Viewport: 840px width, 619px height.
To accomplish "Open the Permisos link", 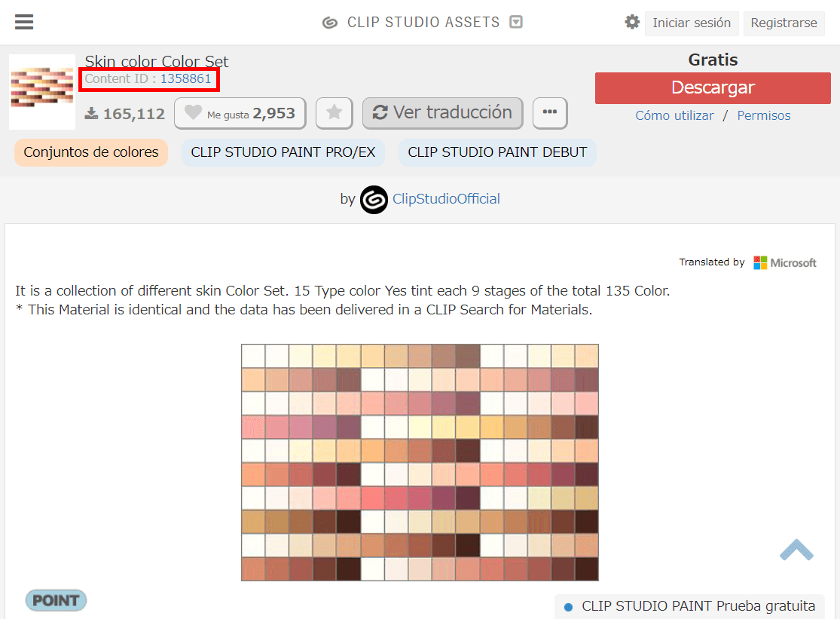I will [x=763, y=115].
